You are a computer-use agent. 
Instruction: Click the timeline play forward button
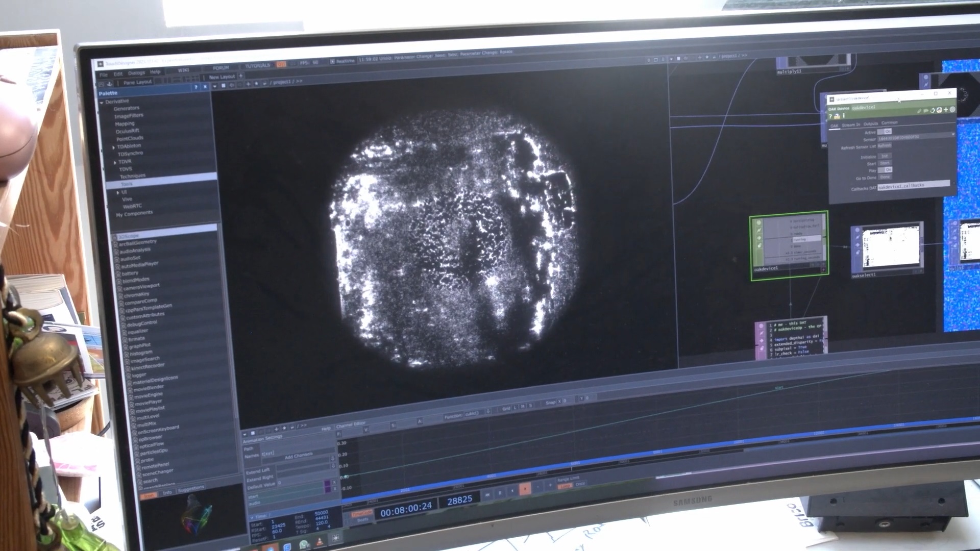coord(525,489)
